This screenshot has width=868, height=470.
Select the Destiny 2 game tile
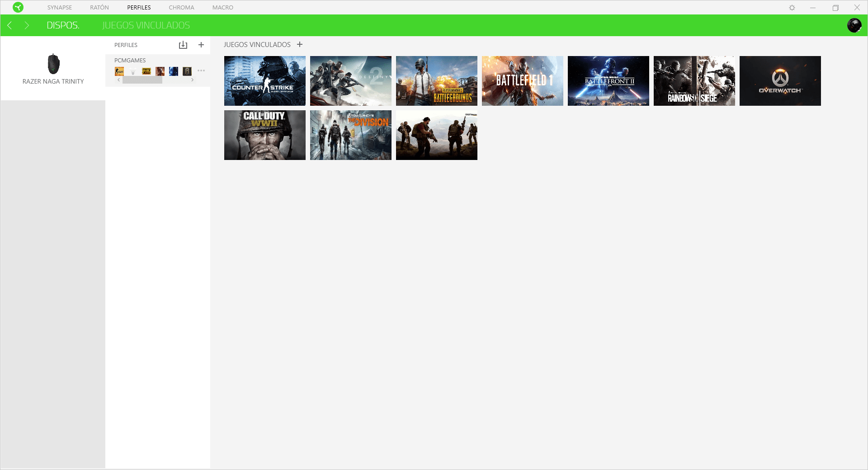tap(351, 81)
